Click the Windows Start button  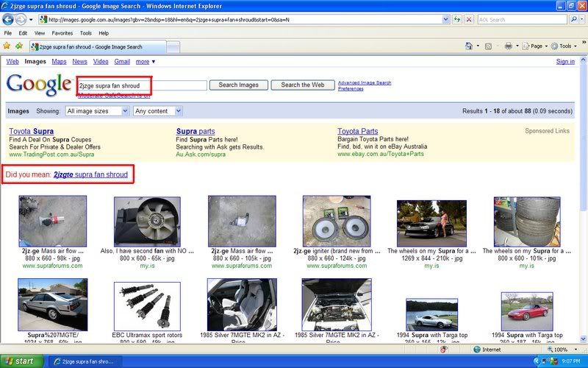[x=22, y=361]
